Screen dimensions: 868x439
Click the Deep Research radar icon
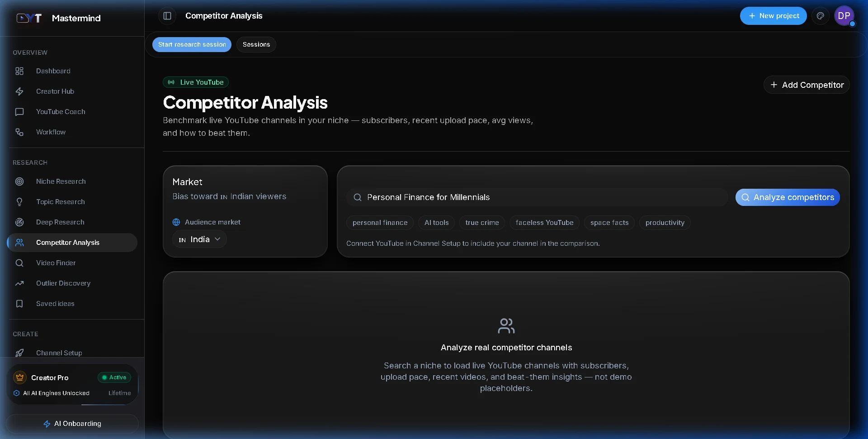[19, 222]
